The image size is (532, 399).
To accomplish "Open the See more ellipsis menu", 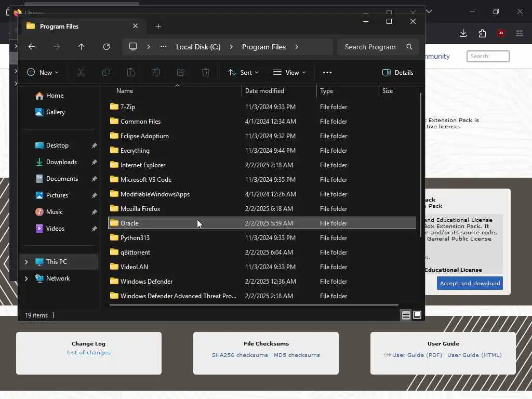I will (327, 72).
